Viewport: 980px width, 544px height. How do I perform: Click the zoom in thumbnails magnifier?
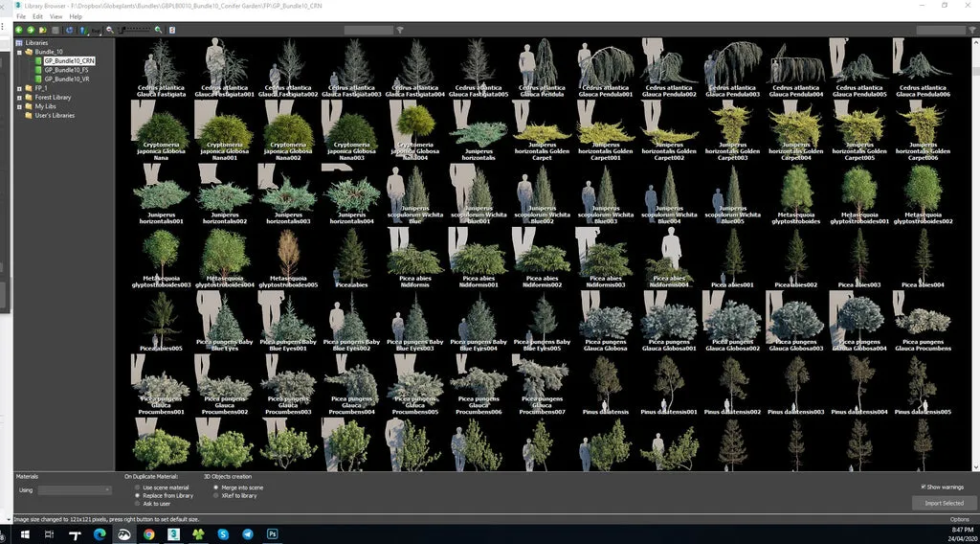(158, 30)
